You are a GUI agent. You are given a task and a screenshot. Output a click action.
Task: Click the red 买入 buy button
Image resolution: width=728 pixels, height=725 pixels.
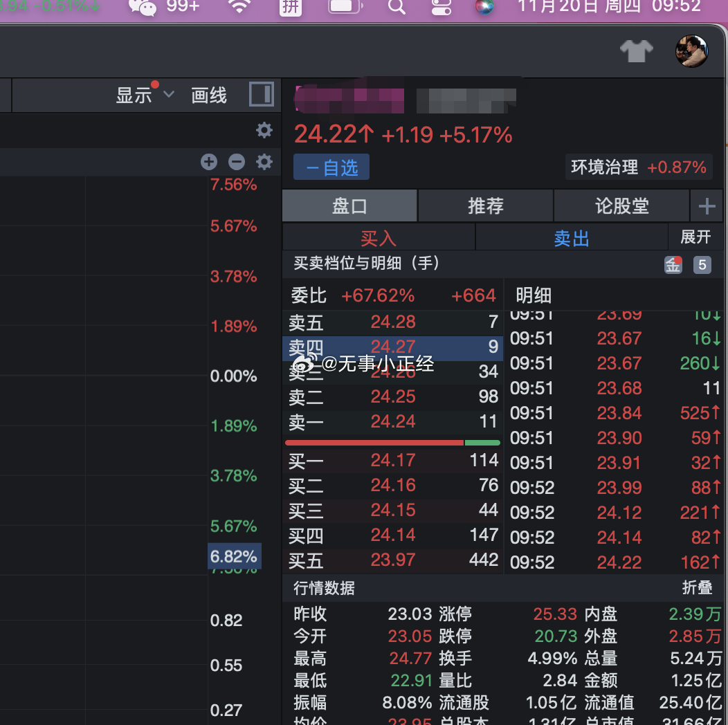(x=378, y=237)
